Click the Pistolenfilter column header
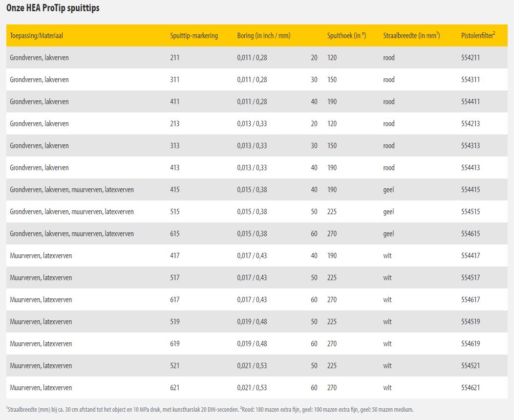The width and height of the screenshot is (514, 420). pos(478,36)
